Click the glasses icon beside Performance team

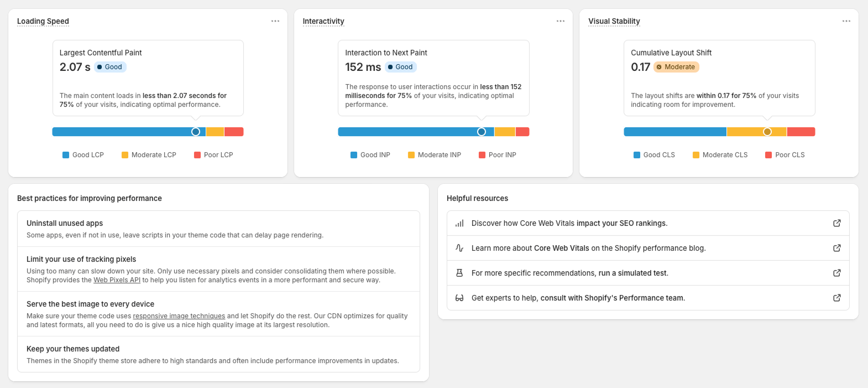tap(459, 298)
